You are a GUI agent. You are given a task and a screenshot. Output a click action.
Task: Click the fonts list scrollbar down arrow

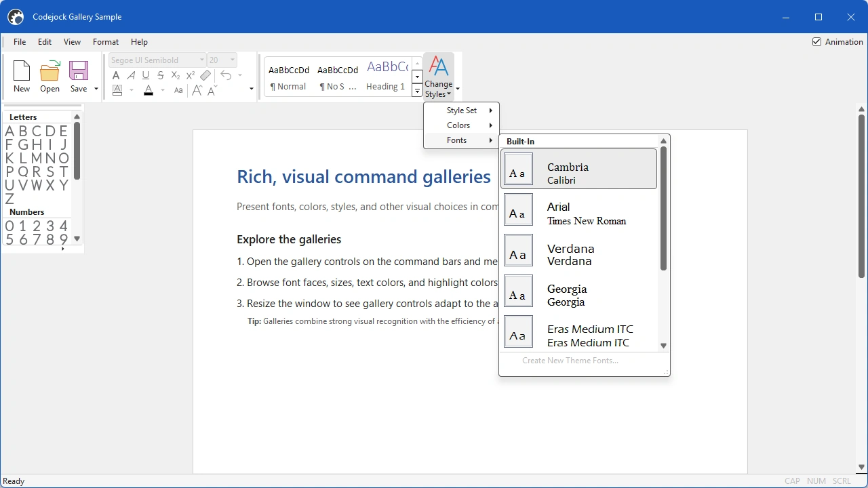click(x=663, y=346)
